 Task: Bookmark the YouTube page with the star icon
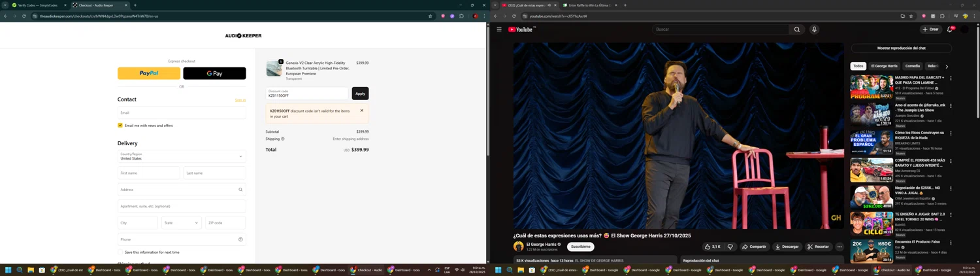[x=911, y=16]
